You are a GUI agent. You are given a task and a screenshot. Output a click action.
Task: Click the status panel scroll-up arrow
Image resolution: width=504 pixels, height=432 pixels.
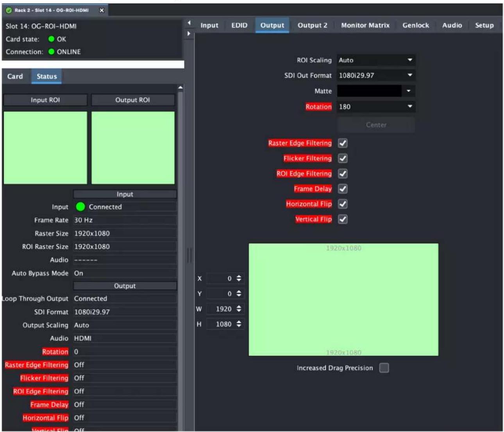pos(180,87)
